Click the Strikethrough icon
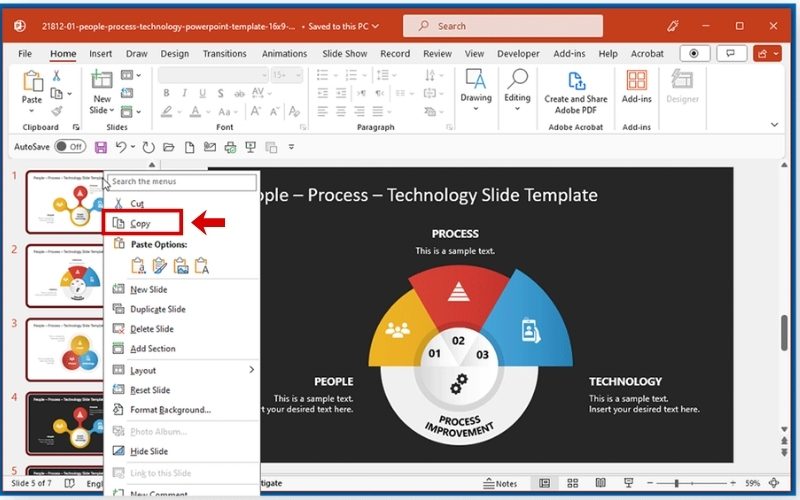The image size is (800, 500). [x=239, y=93]
